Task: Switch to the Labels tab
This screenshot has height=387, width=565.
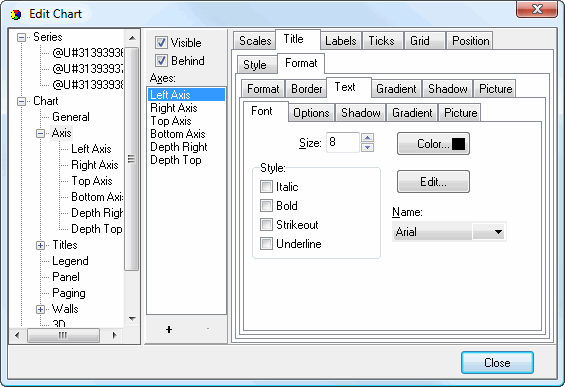Action: pos(341,41)
